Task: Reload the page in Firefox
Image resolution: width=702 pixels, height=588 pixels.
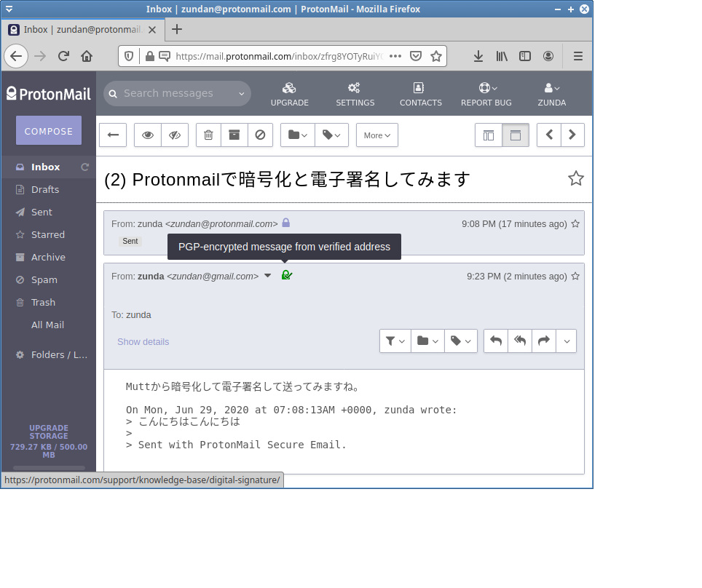Action: point(63,56)
